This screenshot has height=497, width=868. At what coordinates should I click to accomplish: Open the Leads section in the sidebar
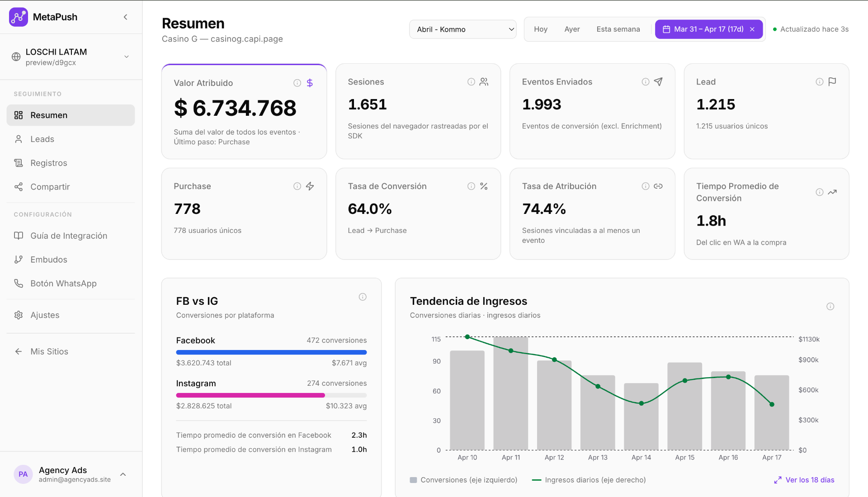[42, 139]
